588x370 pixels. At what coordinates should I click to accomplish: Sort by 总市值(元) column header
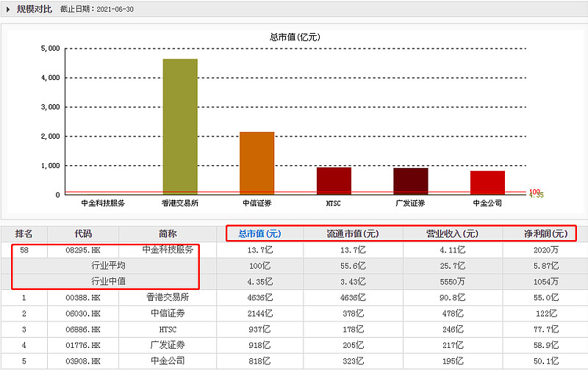tap(259, 233)
